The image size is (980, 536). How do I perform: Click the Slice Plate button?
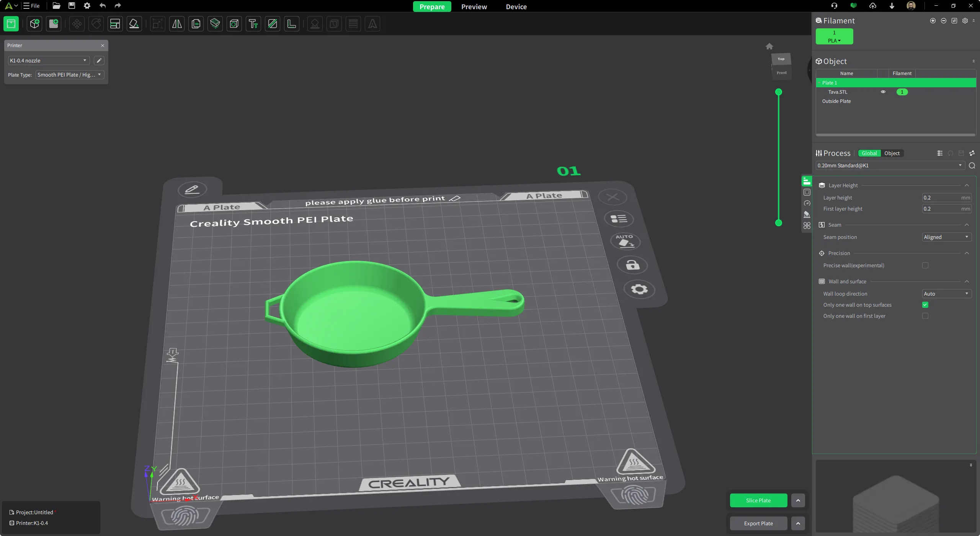point(758,500)
